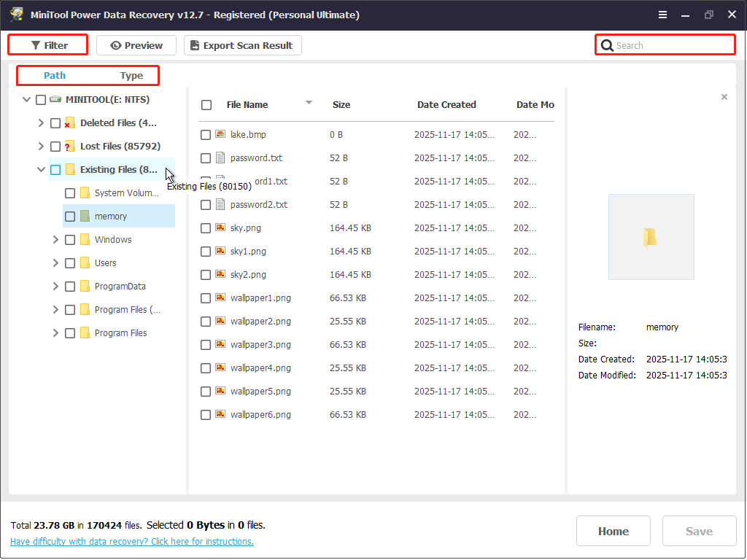Switch to the Type tab
The image size is (747, 560).
point(131,75)
